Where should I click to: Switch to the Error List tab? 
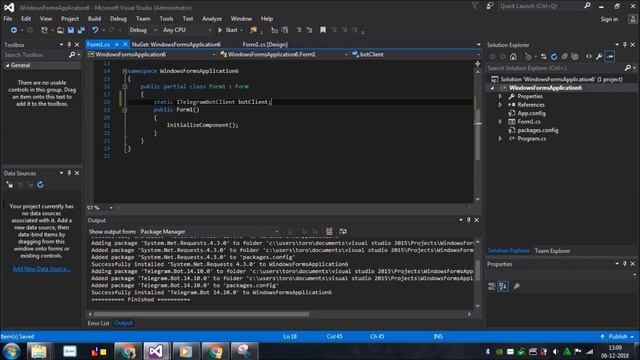click(x=98, y=323)
